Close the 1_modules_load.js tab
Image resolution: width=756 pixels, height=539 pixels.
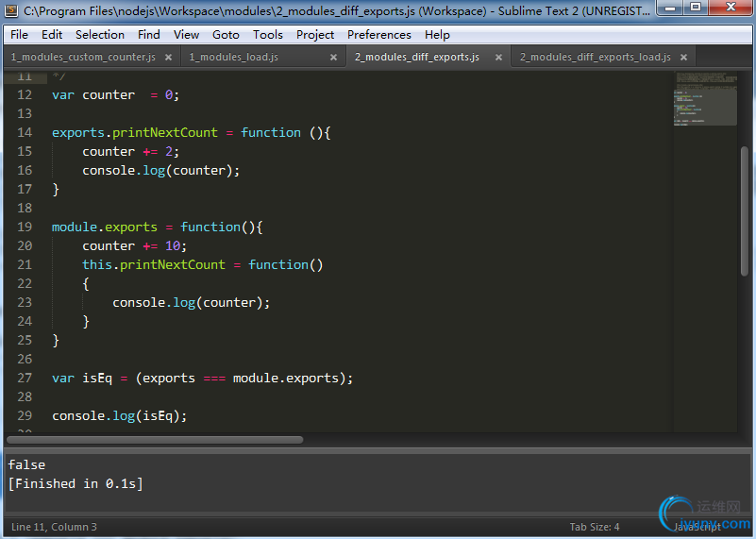[333, 58]
